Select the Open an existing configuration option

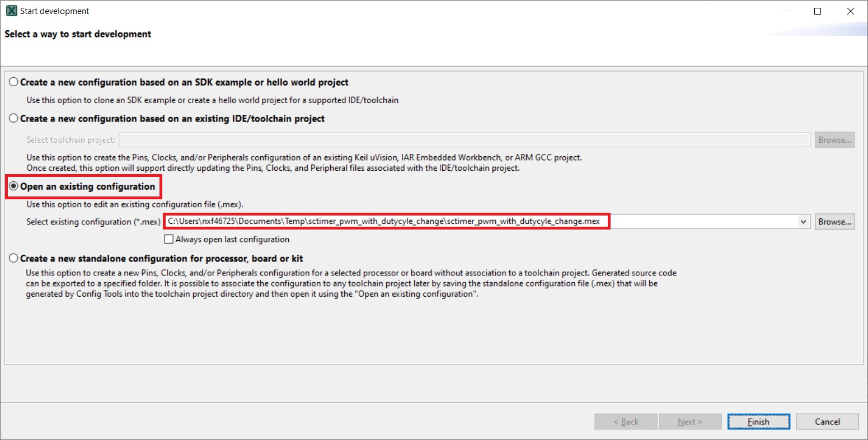(13, 186)
